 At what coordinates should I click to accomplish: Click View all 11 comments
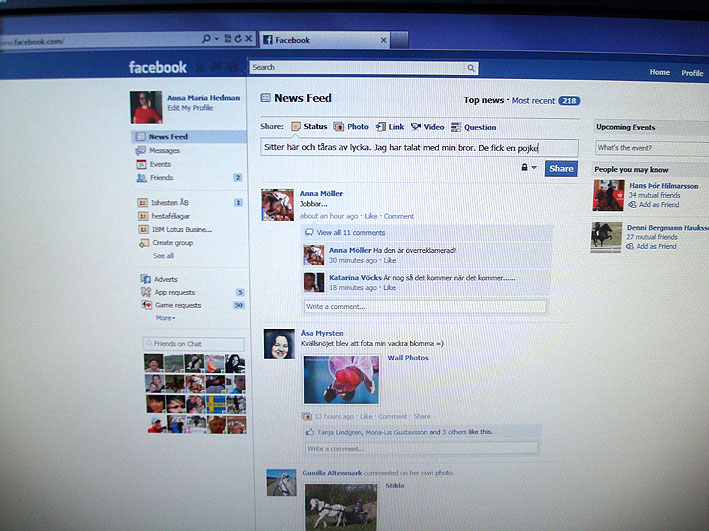pyautogui.click(x=351, y=232)
